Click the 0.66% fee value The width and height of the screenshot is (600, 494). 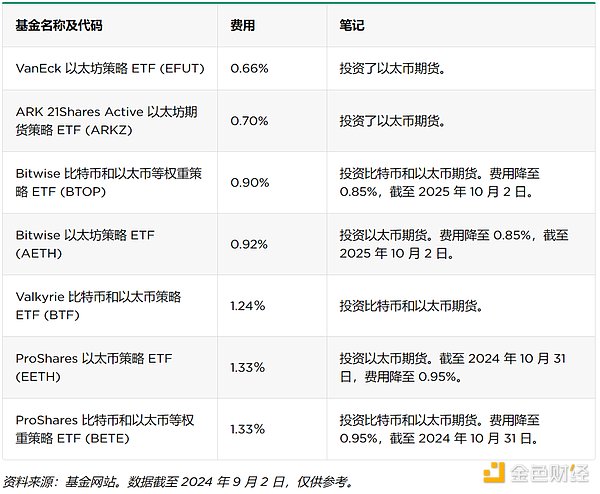(247, 68)
